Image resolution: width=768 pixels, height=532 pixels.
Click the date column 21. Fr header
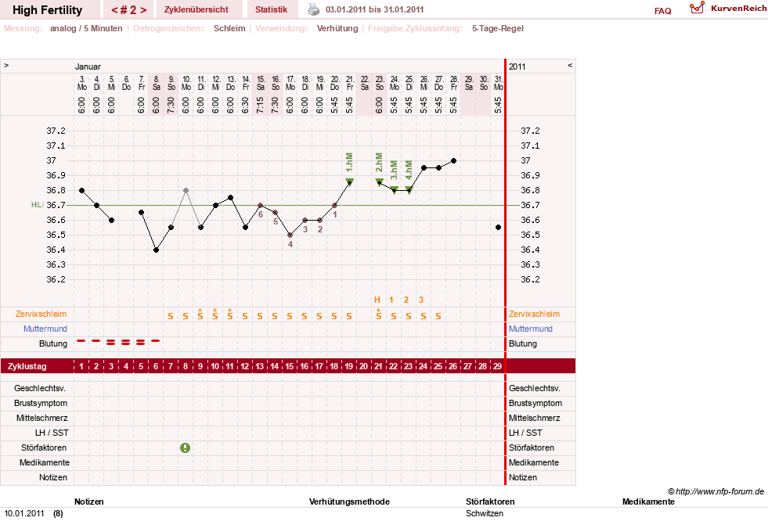350,83
